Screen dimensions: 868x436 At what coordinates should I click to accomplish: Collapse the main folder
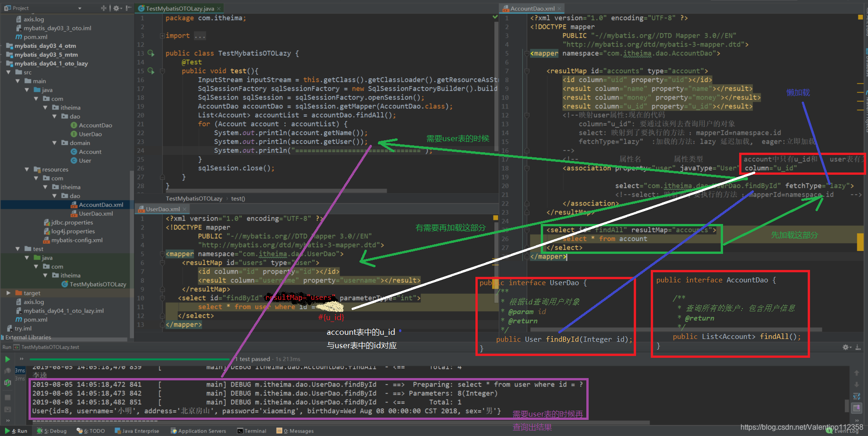pos(18,81)
